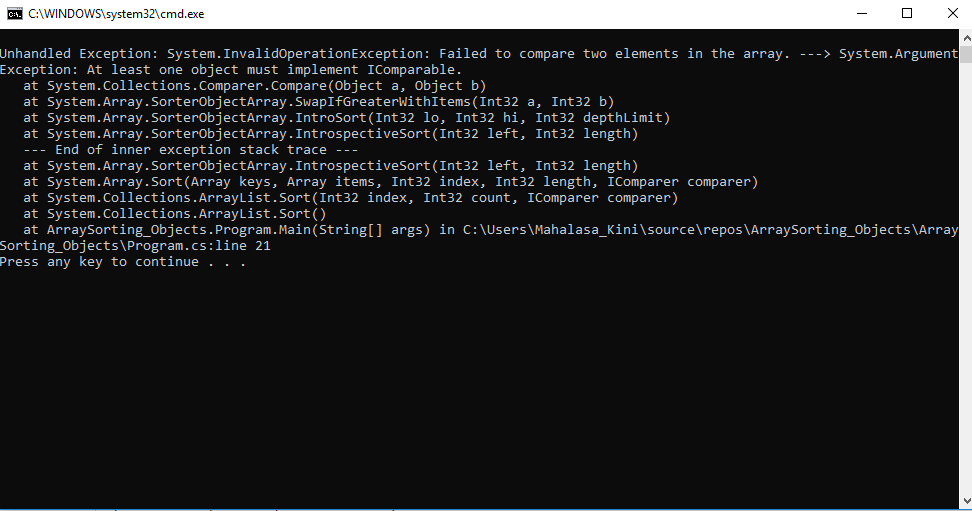The image size is (972, 511).
Task: Click the vertical scrollbar thumb
Action: pyautogui.click(x=966, y=54)
